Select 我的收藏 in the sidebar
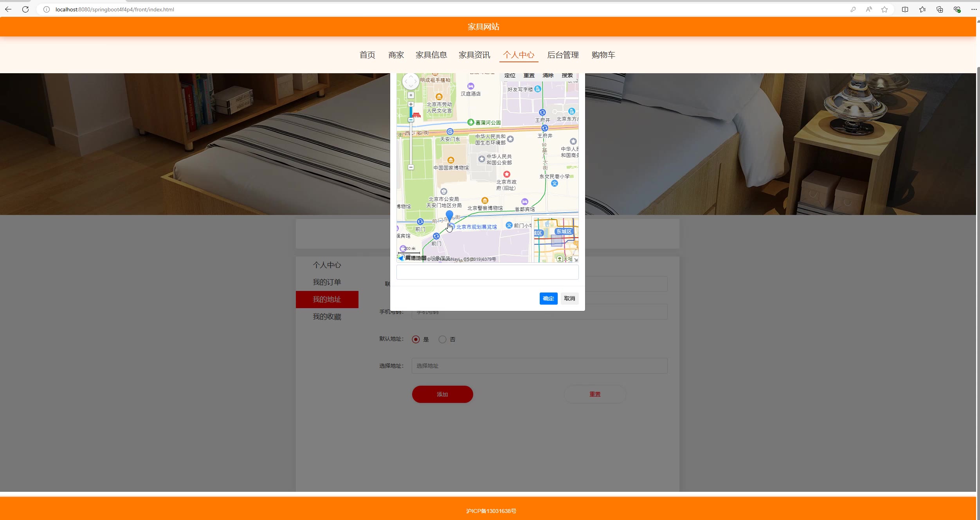Image resolution: width=980 pixels, height=520 pixels. coord(327,317)
